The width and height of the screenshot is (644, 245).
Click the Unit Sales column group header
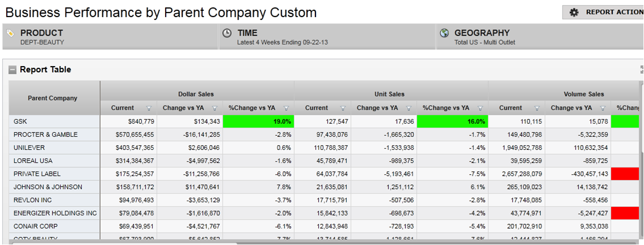click(391, 94)
